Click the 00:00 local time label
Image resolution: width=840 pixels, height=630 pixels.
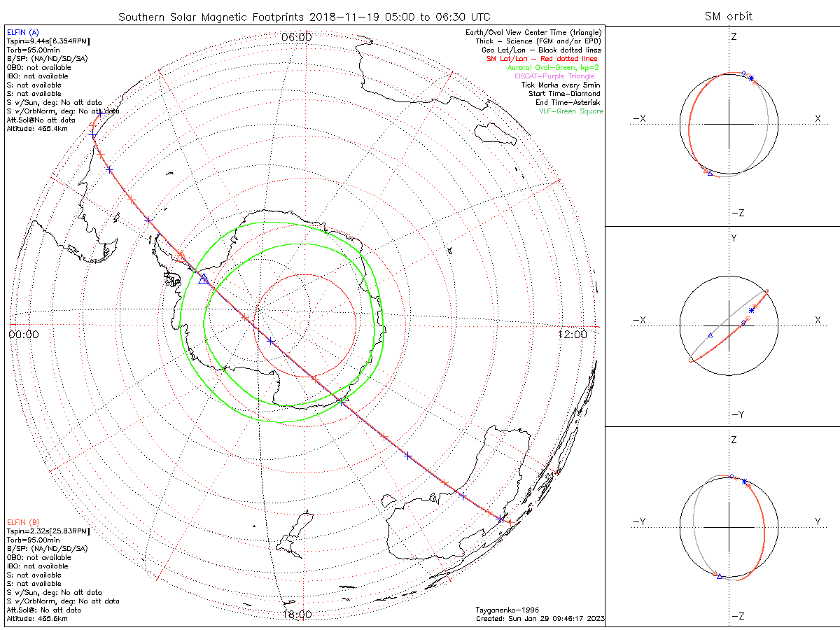[x=23, y=335]
